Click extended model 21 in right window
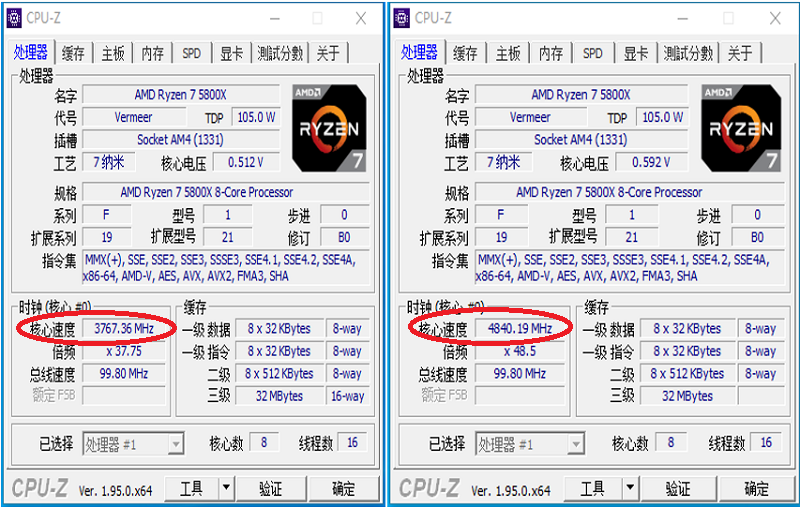This screenshot has height=508, width=800. [632, 237]
